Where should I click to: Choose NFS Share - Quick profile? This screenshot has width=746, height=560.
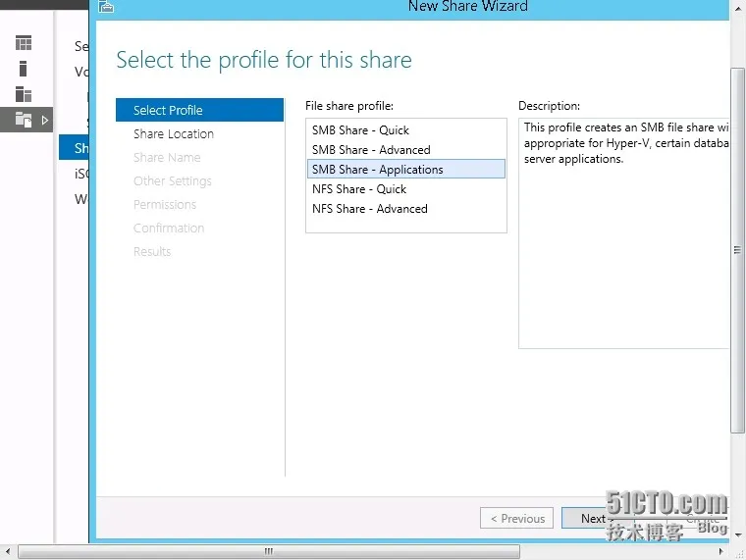[359, 189]
